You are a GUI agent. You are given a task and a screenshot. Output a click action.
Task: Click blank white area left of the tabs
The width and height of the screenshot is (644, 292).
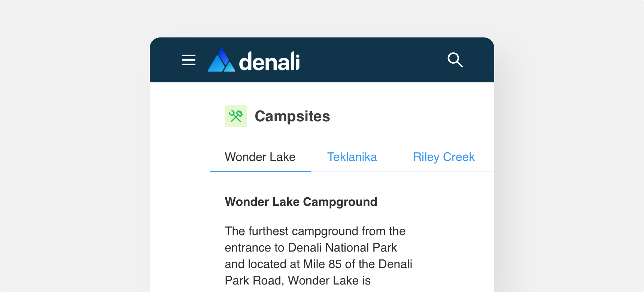tap(180, 157)
